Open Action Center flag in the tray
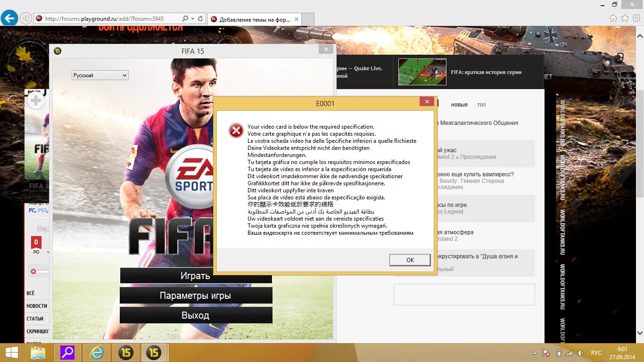The height and width of the screenshot is (362, 644). click(547, 353)
